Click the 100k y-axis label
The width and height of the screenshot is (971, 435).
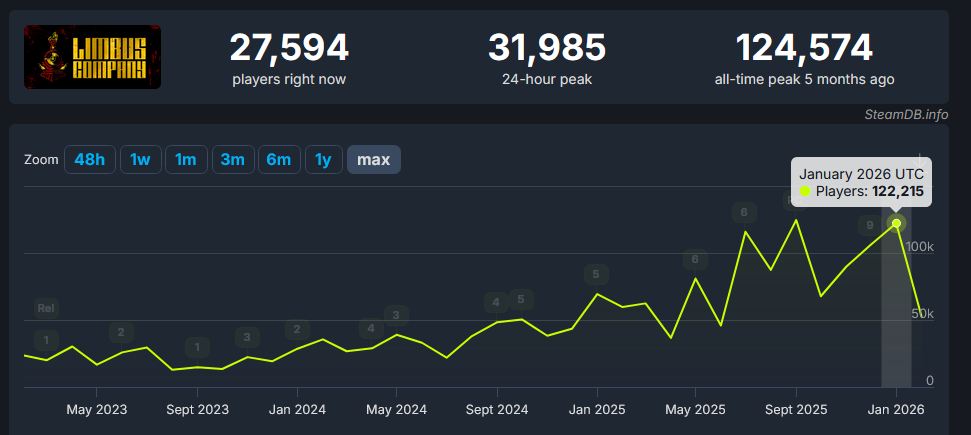(x=920, y=246)
